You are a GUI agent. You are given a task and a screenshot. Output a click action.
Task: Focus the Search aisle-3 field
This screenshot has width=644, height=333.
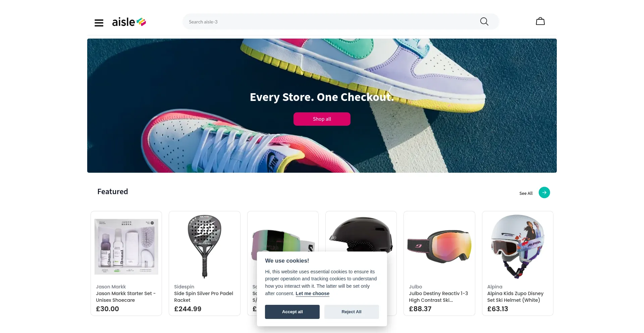point(332,22)
